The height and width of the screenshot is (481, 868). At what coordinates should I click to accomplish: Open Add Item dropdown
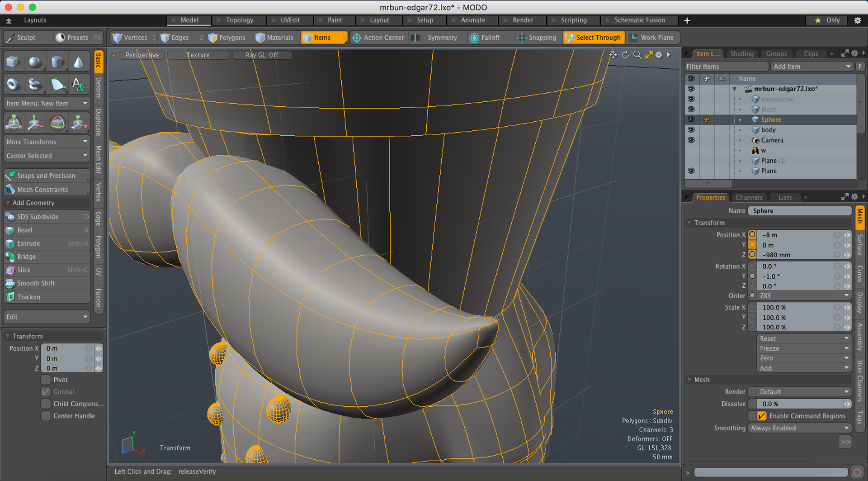coord(811,67)
